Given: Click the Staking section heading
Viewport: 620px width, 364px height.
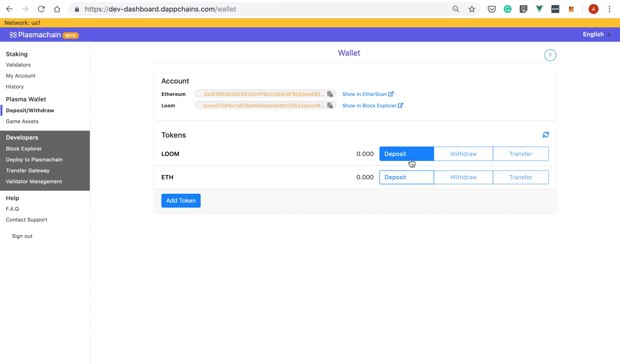Looking at the screenshot, I should click(x=17, y=54).
